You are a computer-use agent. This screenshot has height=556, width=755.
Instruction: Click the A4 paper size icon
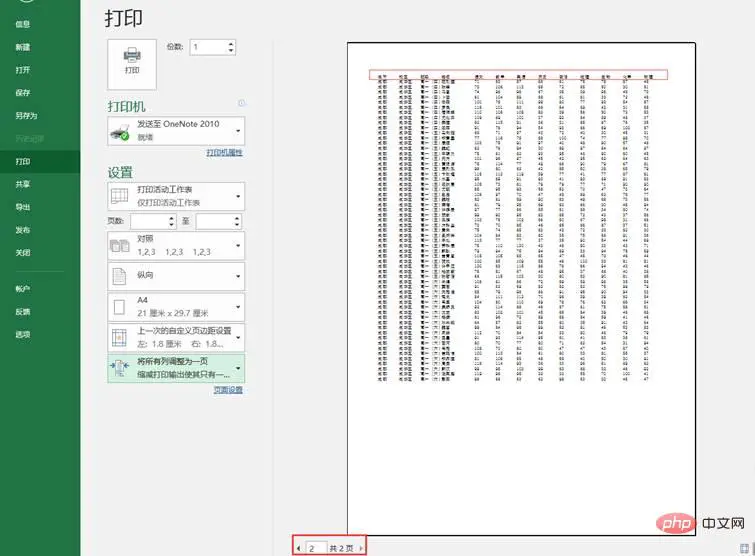tap(119, 307)
